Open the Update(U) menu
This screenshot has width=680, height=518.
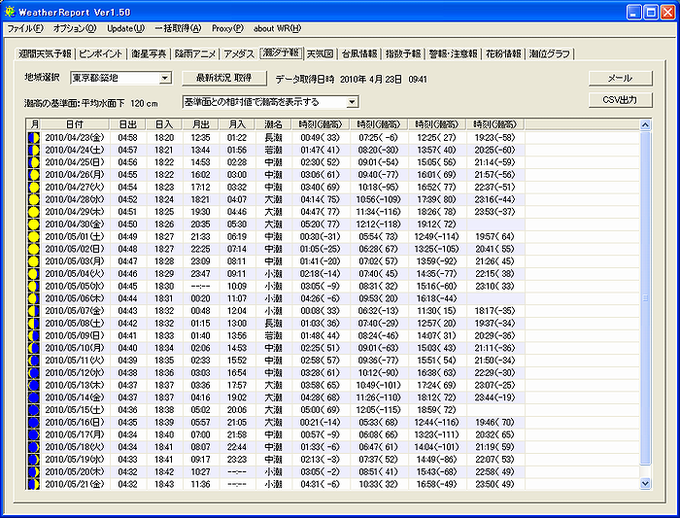click(126, 29)
